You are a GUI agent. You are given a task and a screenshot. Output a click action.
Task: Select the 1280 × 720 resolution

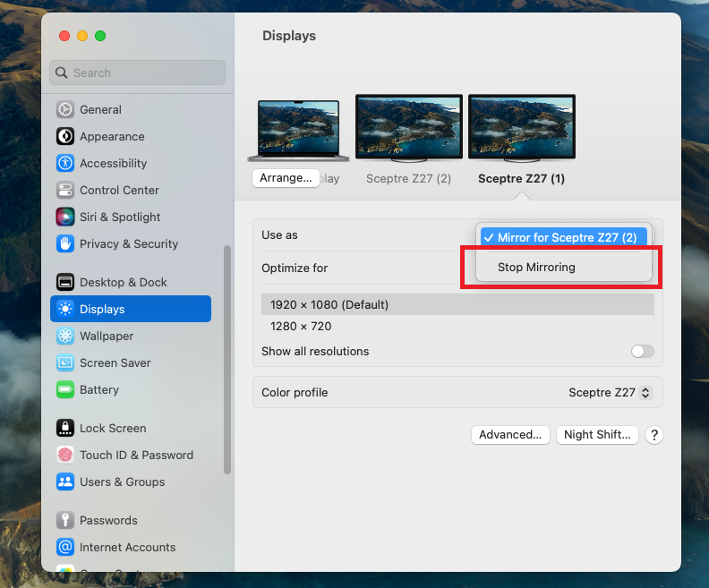(x=301, y=326)
